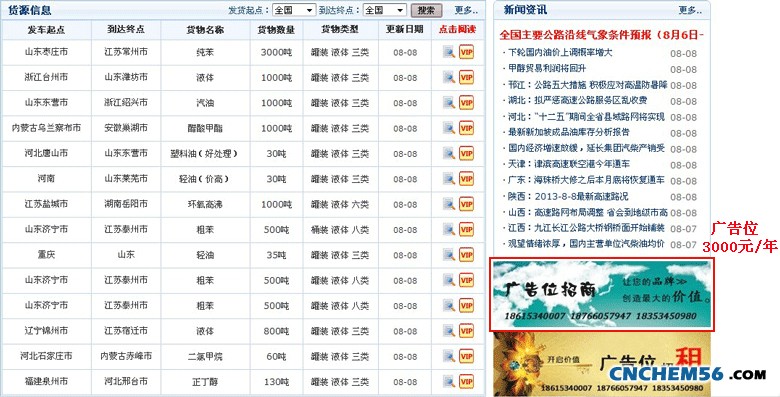Click the VIP icon in the 辽宁锦州市 row
The image size is (780, 397).
(x=466, y=331)
